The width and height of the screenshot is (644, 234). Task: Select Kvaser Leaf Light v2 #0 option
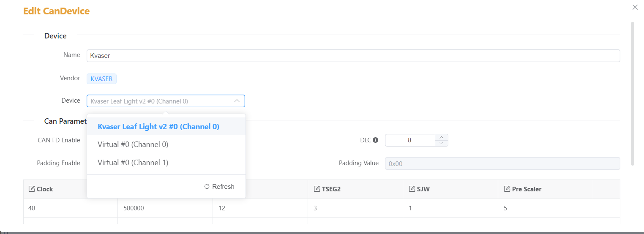[158, 126]
